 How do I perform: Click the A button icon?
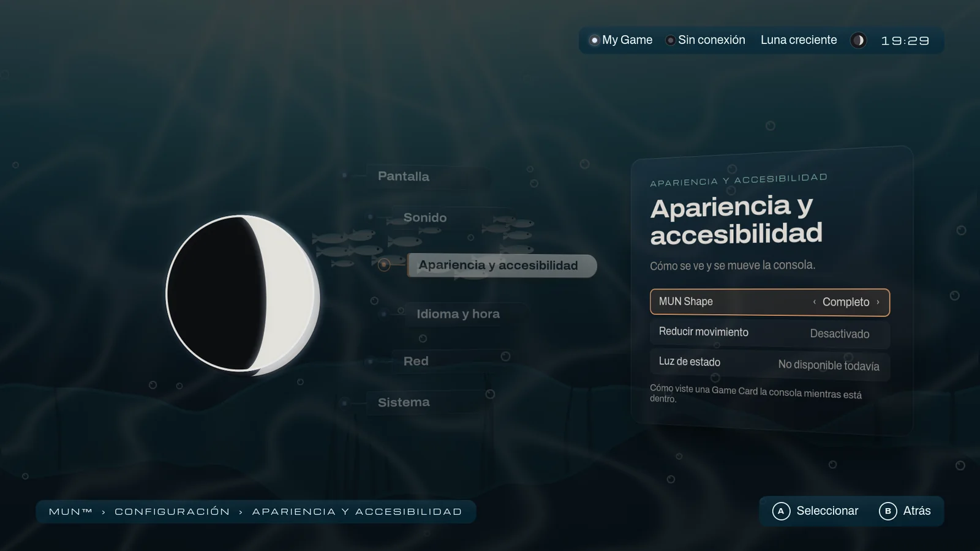coord(781,511)
